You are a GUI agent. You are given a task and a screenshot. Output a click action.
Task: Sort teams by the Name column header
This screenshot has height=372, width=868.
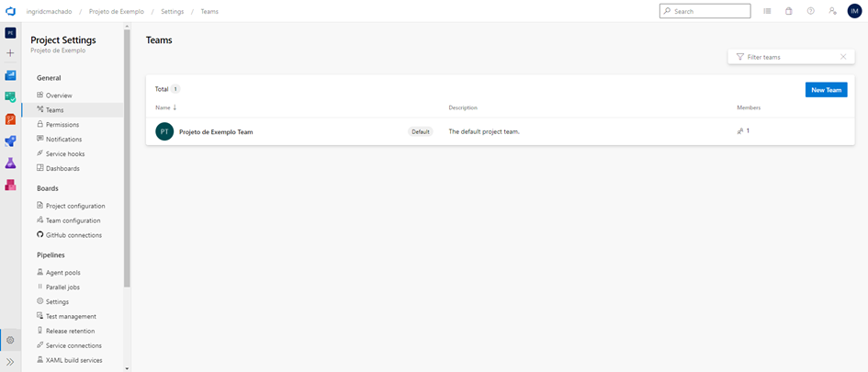tap(165, 107)
